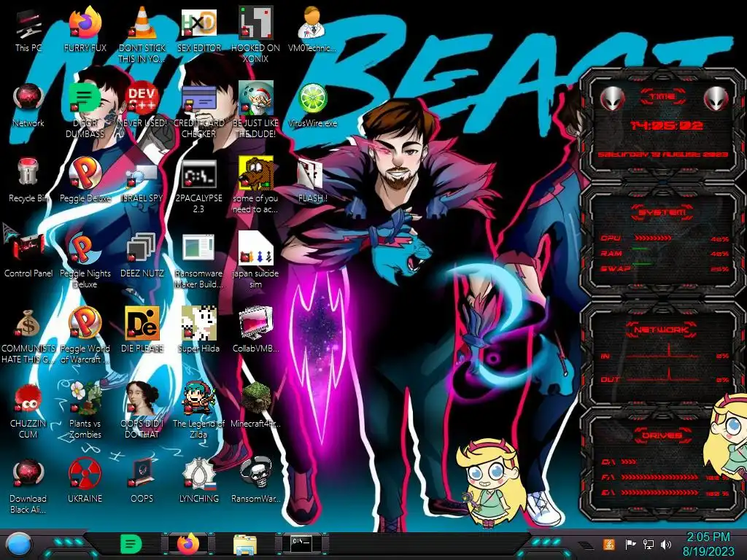
Task: Click the NETWORK widget header
Action: point(662,329)
